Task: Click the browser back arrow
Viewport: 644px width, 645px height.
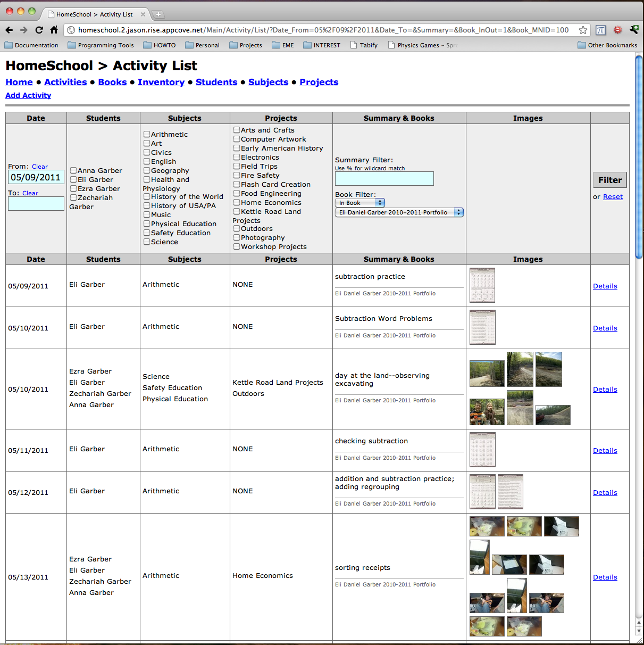Action: (x=9, y=30)
